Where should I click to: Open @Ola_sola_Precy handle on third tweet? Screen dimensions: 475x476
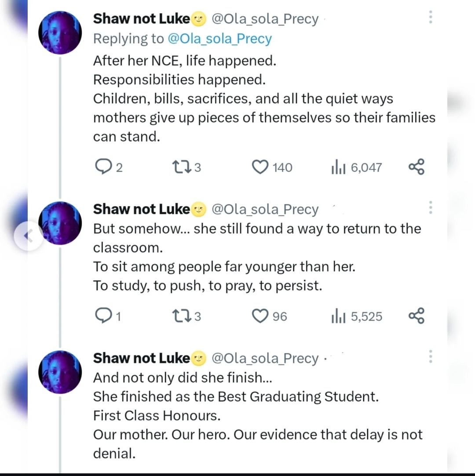click(265, 359)
